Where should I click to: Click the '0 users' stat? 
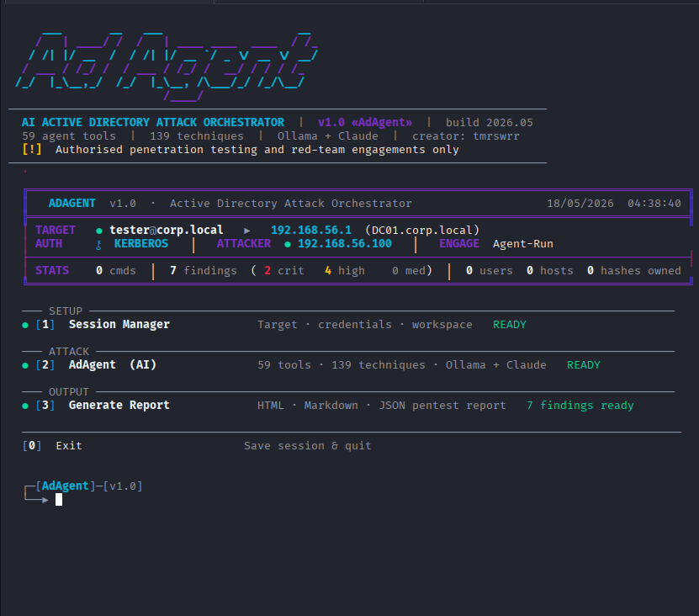(x=489, y=271)
